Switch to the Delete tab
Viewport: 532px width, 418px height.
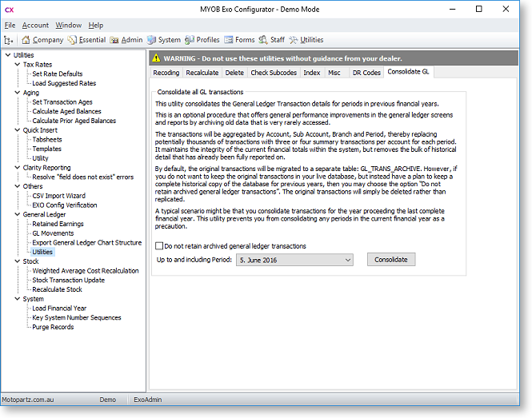(x=234, y=73)
